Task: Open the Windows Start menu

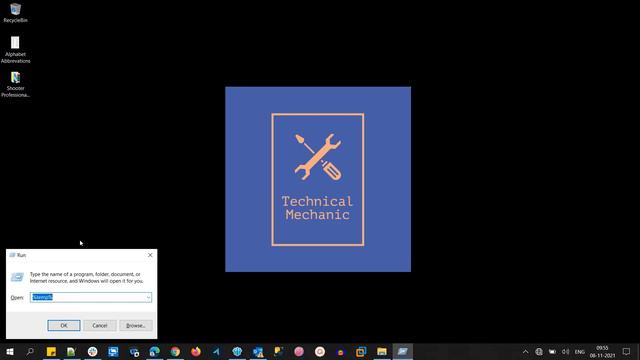Action: [x=10, y=351]
